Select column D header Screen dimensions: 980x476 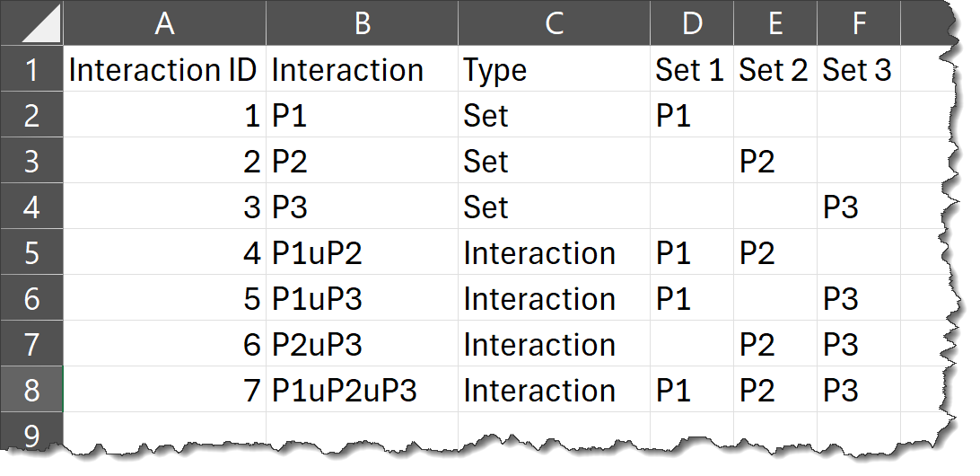pyautogui.click(x=691, y=24)
